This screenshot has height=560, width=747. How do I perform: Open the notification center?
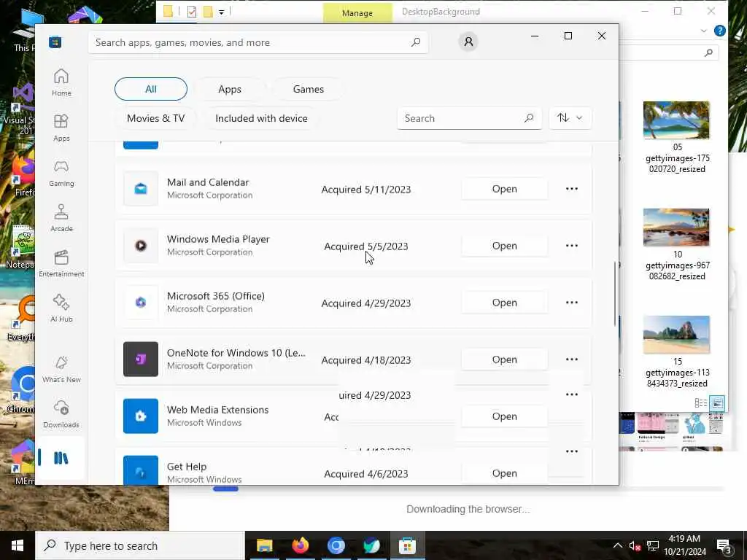[724, 545]
